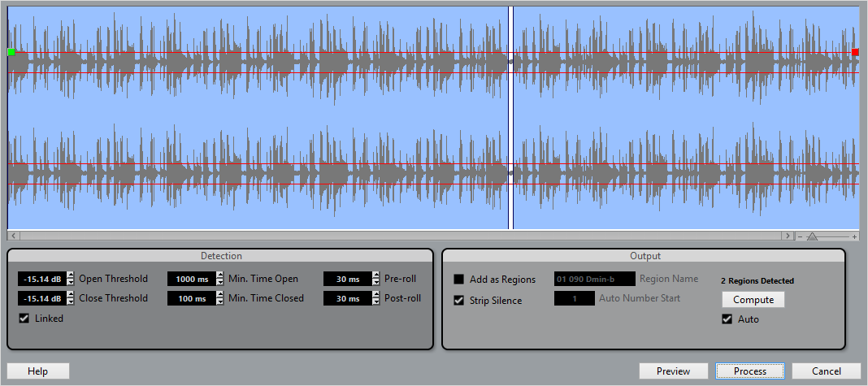Toggle the Auto compute checkbox
The width and height of the screenshot is (868, 386).
[x=727, y=319]
